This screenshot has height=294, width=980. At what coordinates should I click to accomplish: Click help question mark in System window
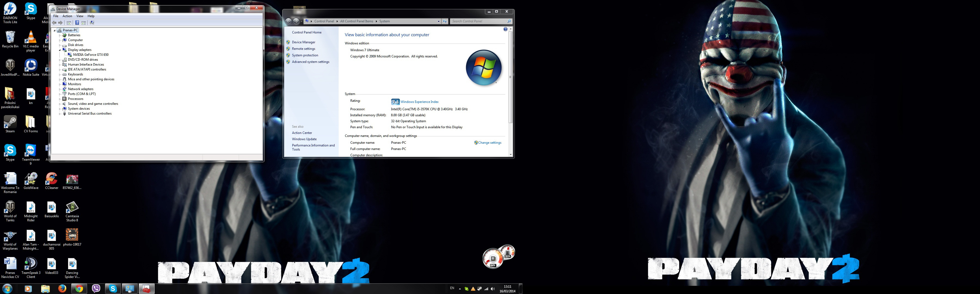pyautogui.click(x=505, y=29)
